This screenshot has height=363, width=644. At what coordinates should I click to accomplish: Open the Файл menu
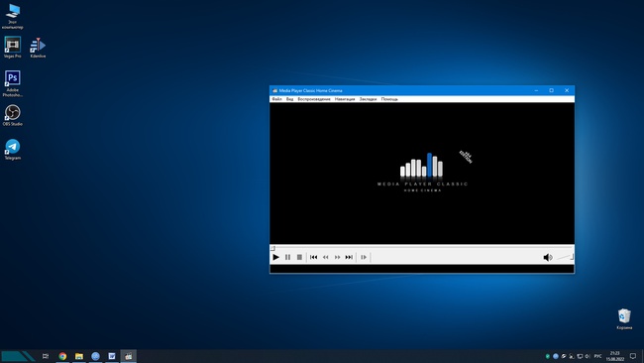(x=276, y=99)
